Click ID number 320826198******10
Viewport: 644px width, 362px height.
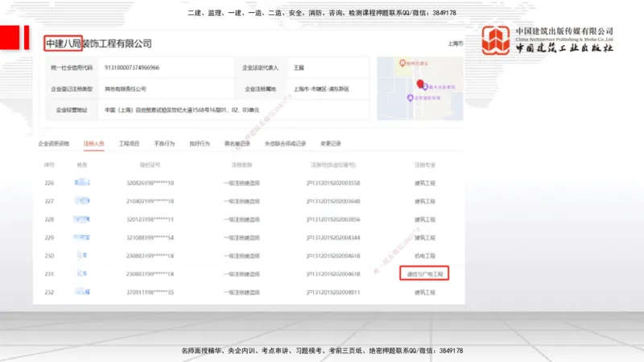coord(150,183)
